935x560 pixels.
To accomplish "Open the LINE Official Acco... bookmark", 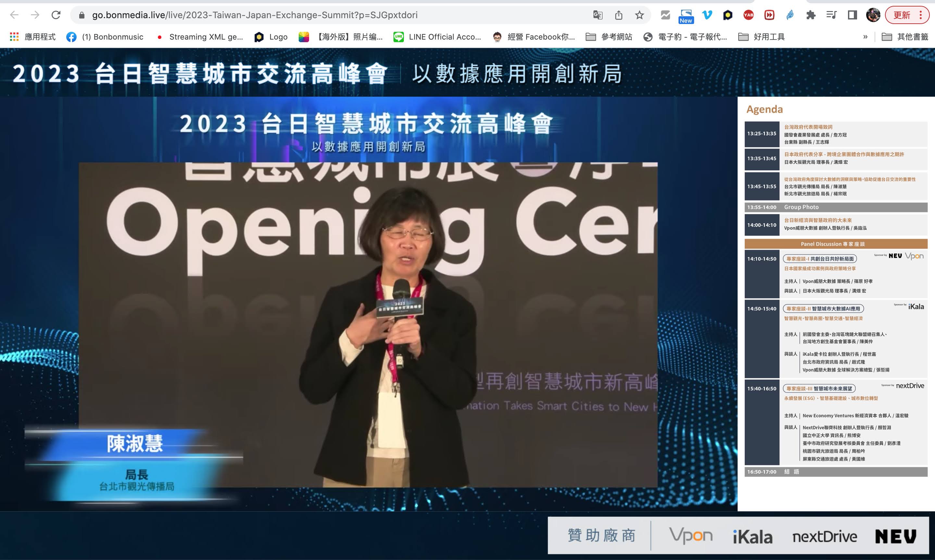I will [x=438, y=37].
